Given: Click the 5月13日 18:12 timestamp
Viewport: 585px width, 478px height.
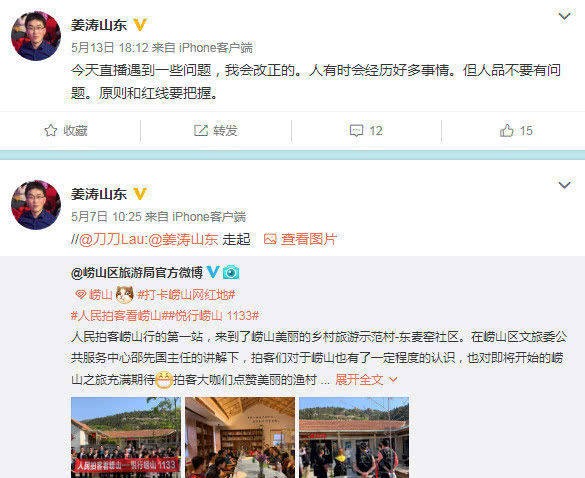Looking at the screenshot, I should tap(110, 47).
